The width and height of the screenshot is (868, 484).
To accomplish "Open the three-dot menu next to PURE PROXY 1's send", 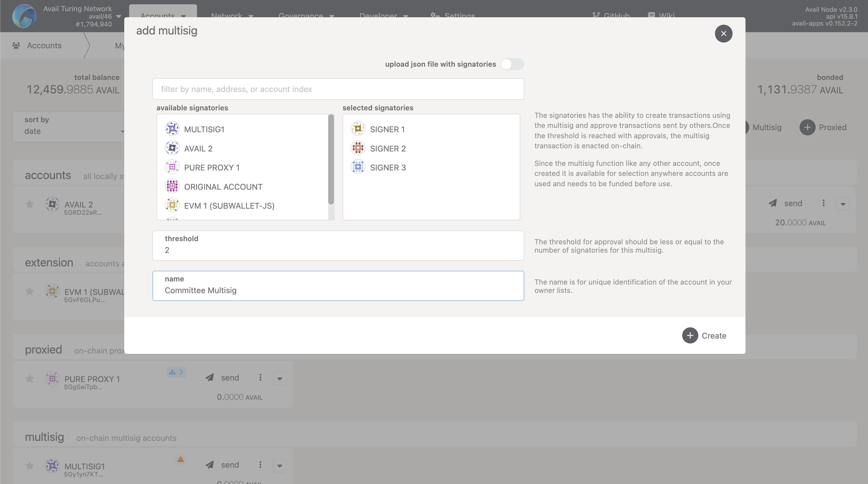I will click(260, 378).
